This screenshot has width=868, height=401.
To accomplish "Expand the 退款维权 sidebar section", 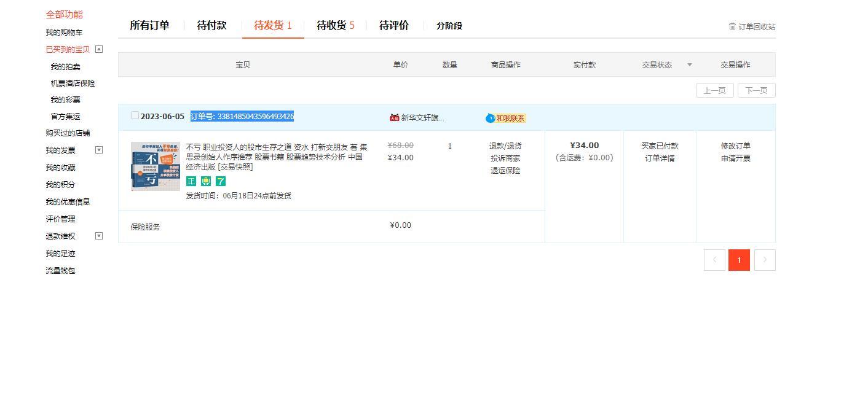I will coord(99,236).
